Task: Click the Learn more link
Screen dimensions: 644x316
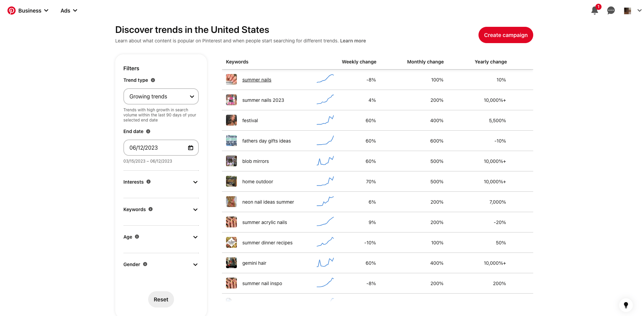Action: click(x=353, y=41)
